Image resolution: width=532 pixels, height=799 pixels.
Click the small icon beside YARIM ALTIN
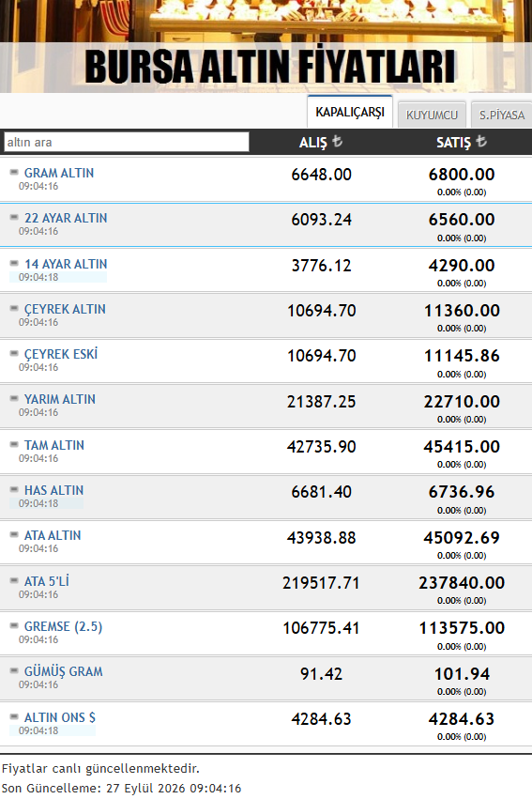pyautogui.click(x=14, y=398)
